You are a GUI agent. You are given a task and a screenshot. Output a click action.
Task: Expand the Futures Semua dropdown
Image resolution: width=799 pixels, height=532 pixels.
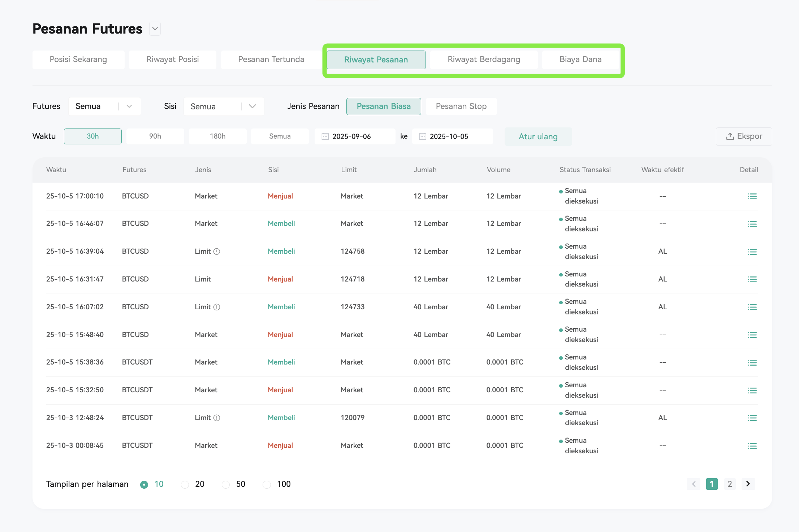coord(104,106)
